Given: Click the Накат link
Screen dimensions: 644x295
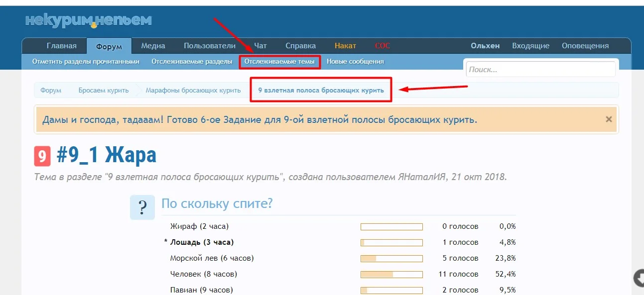Looking at the screenshot, I should tap(345, 45).
